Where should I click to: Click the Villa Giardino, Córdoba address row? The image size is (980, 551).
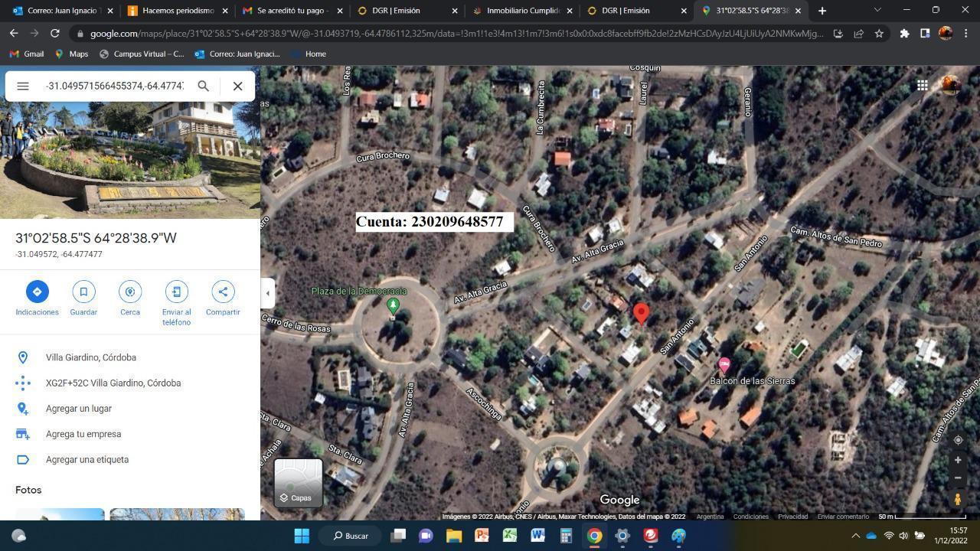click(130, 357)
